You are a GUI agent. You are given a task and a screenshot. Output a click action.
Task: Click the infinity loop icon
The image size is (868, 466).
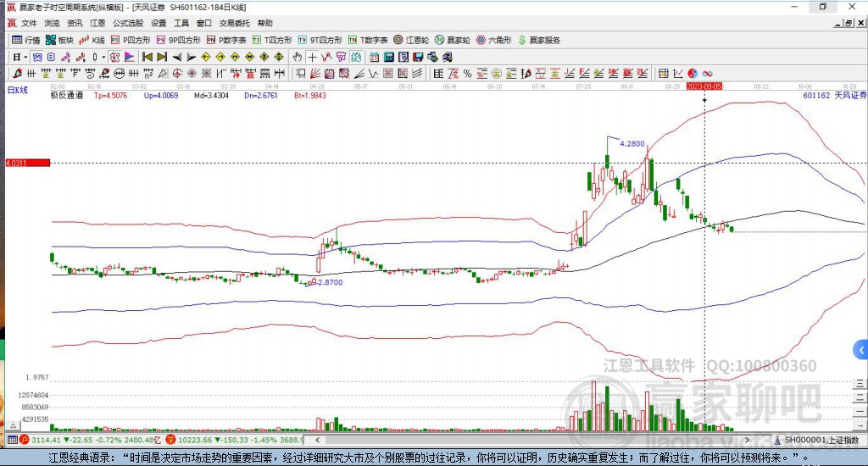point(708,73)
